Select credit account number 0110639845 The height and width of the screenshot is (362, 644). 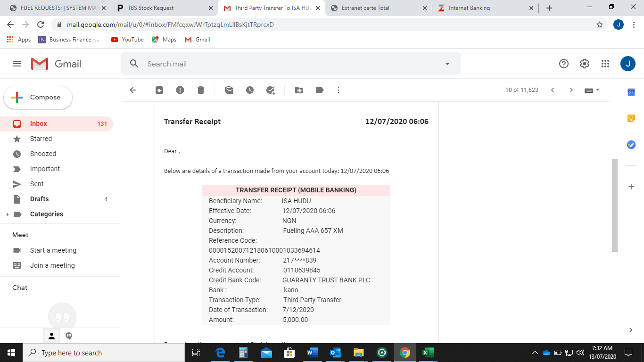[302, 270]
